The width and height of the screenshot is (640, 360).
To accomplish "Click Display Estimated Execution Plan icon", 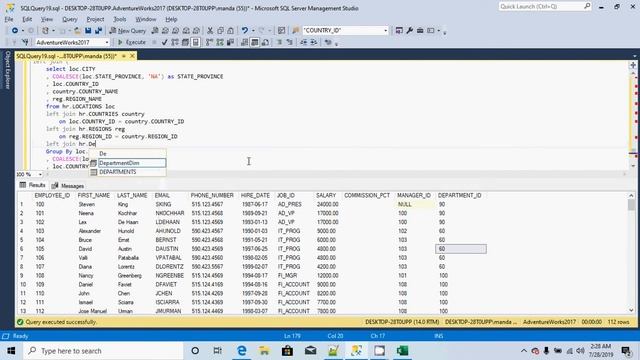I will tap(175, 42).
